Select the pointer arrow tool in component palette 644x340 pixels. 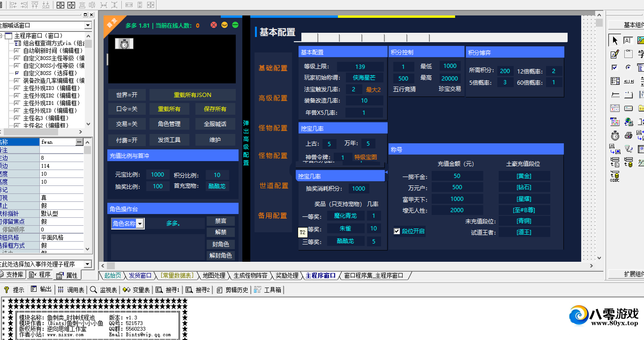[x=615, y=40]
